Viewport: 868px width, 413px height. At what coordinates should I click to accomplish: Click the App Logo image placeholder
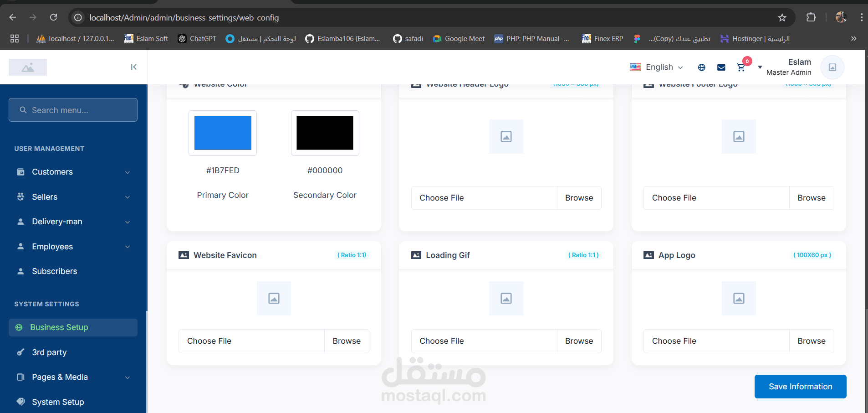tap(739, 298)
